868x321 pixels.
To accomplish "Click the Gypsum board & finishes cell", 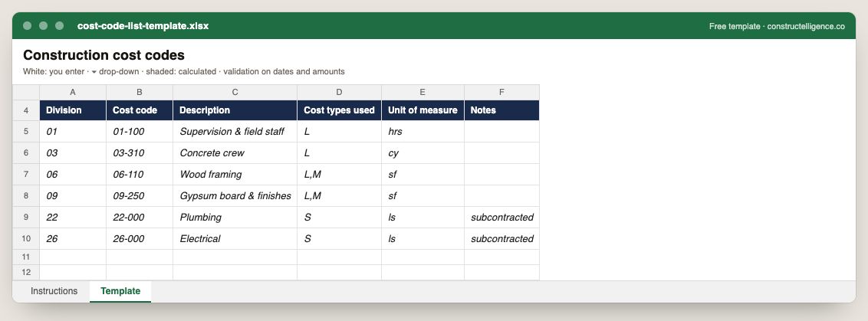I will point(235,196).
